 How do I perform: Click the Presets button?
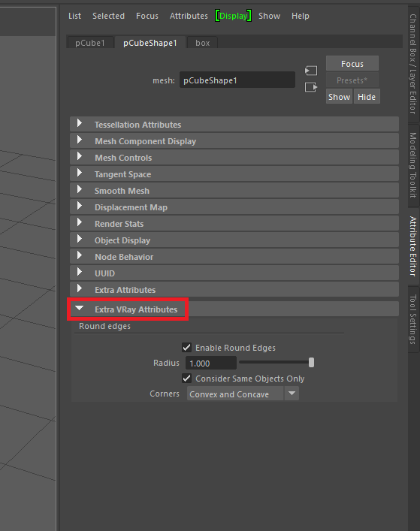pos(352,80)
